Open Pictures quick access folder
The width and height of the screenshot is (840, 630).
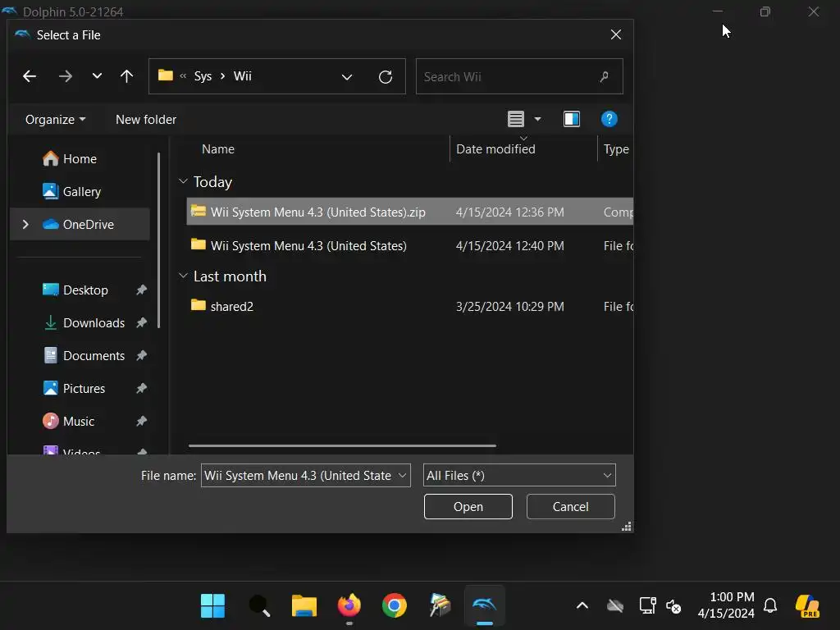[x=73, y=388]
